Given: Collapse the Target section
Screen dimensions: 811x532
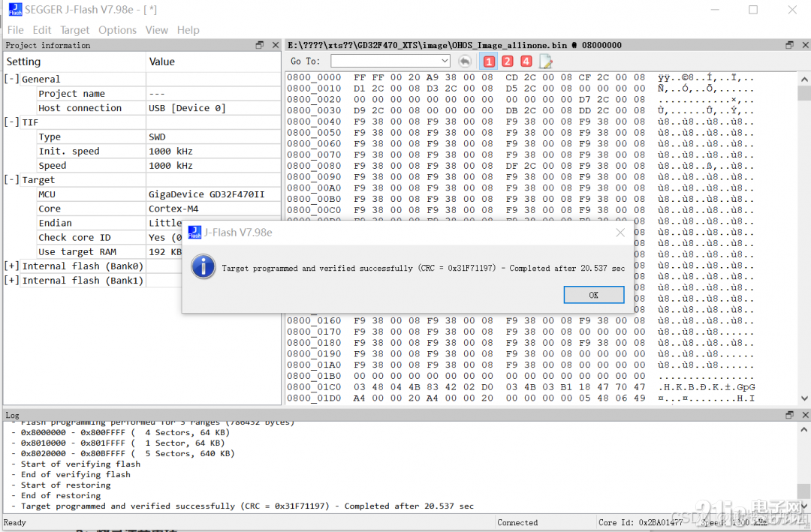Looking at the screenshot, I should pyautogui.click(x=11, y=179).
